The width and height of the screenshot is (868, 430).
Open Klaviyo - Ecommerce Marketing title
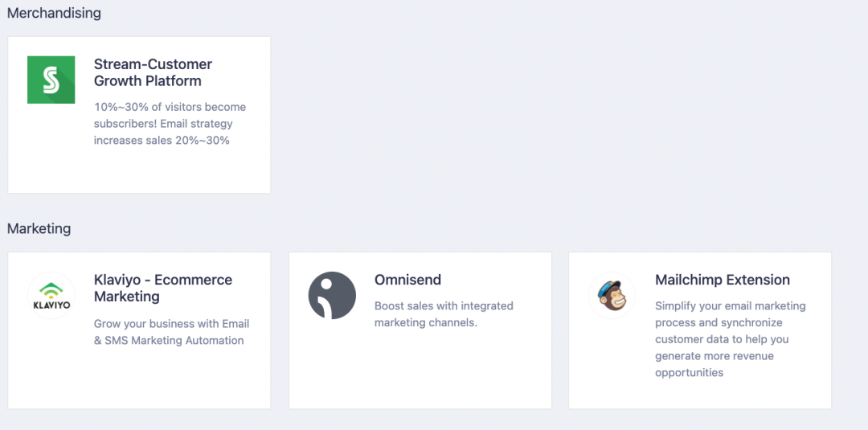[x=162, y=288]
